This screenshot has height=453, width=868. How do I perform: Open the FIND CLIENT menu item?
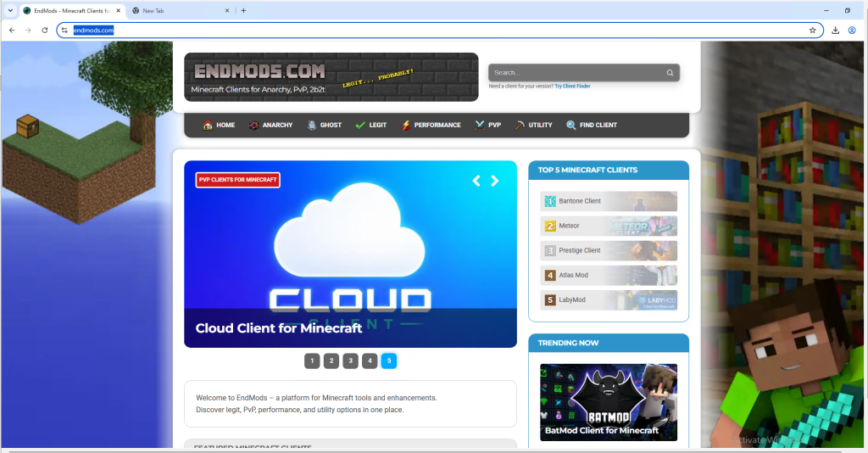tap(592, 126)
